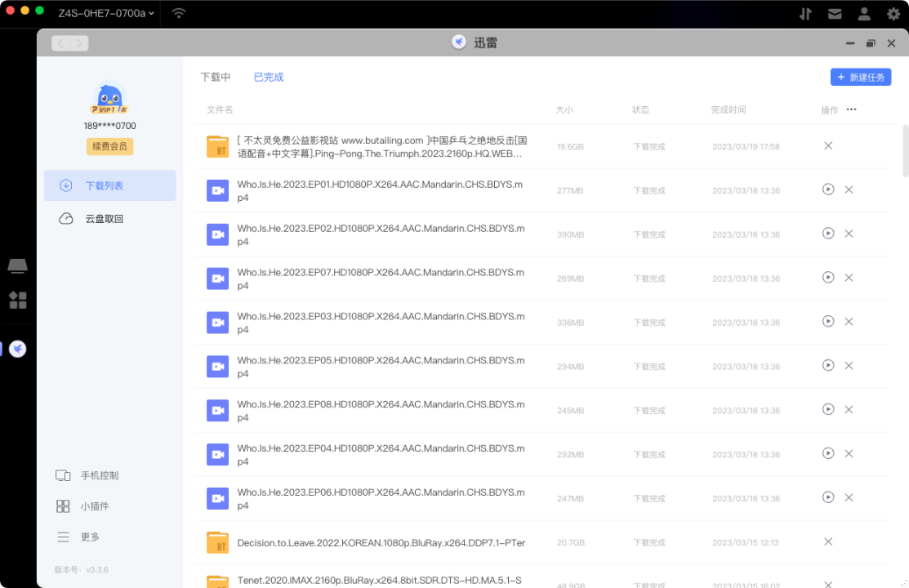This screenshot has width=909, height=588.
Task: Open the user profile icon in top bar
Action: point(864,14)
